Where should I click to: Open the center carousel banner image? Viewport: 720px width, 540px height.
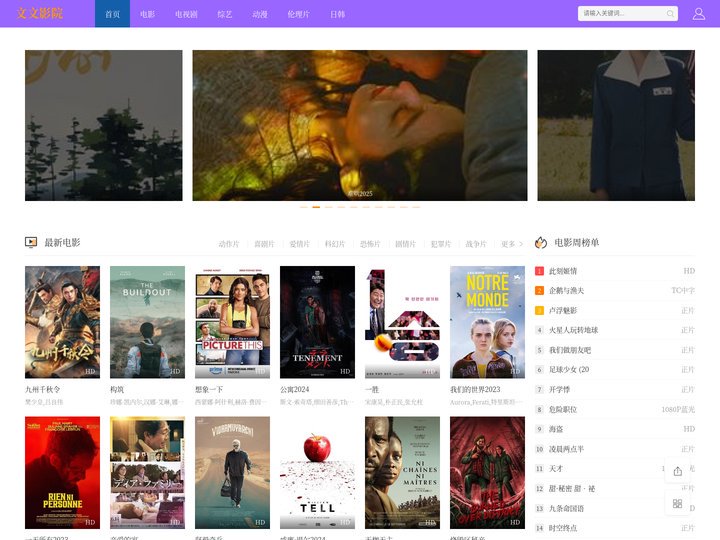pos(360,125)
